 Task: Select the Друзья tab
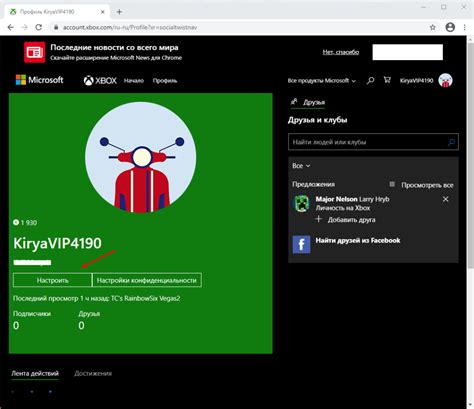coord(308,102)
